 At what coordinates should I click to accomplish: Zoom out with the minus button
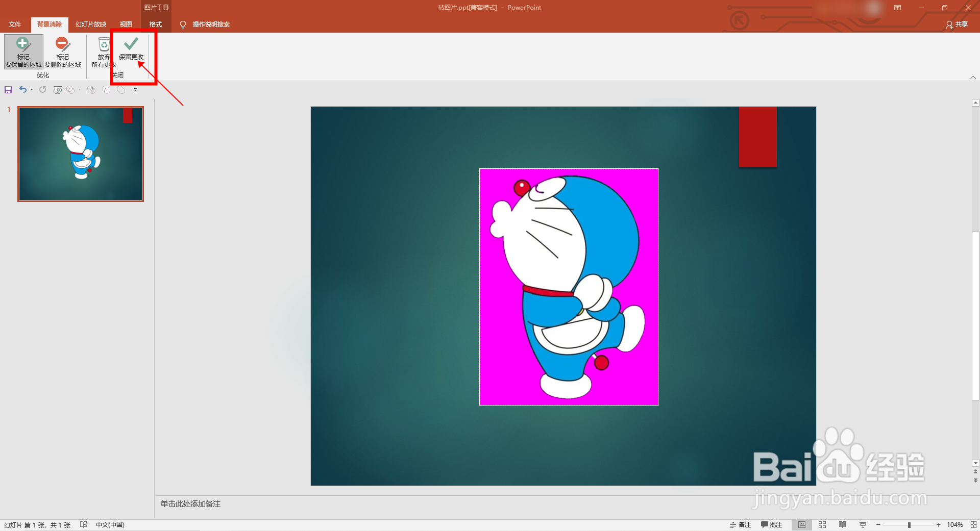click(x=878, y=525)
